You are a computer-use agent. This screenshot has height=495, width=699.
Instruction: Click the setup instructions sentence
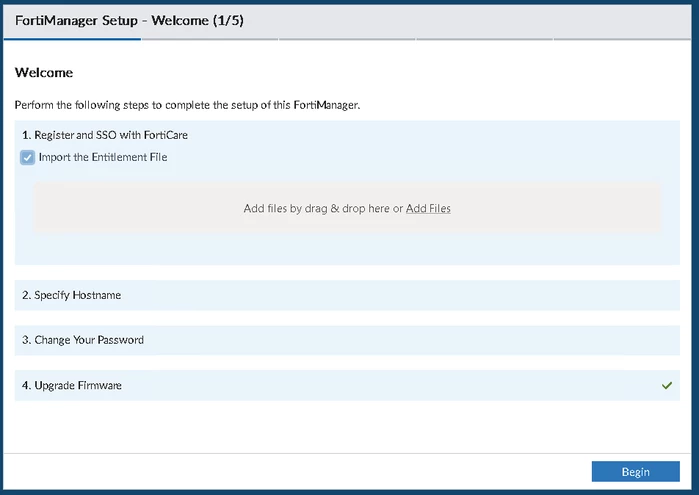coord(187,105)
